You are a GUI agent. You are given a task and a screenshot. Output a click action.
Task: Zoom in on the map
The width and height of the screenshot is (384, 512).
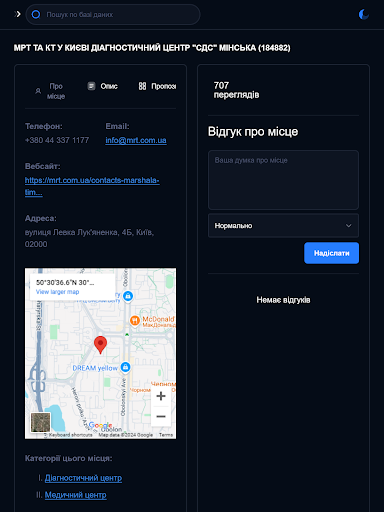161,396
